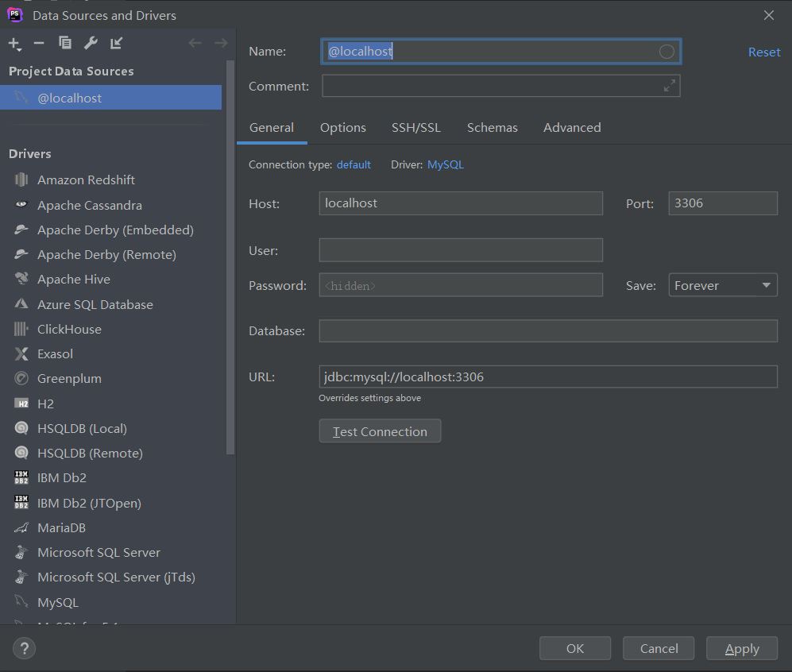Click the back navigation arrow

195,43
